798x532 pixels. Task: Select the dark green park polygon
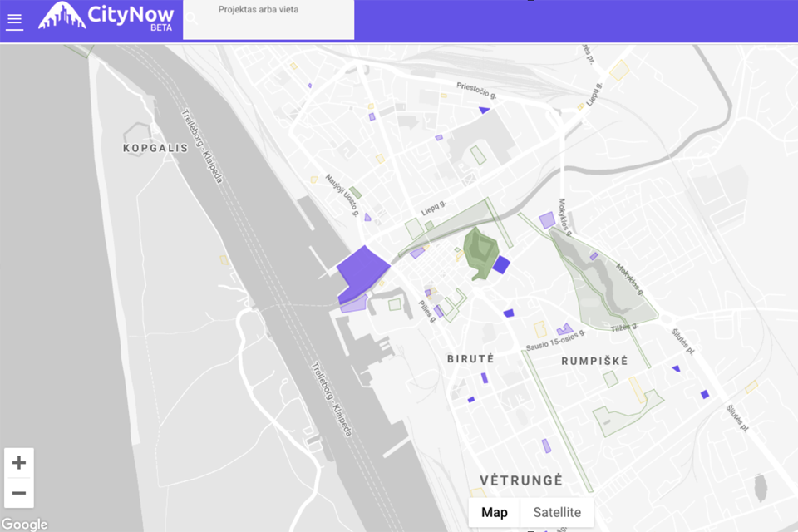pos(480,251)
